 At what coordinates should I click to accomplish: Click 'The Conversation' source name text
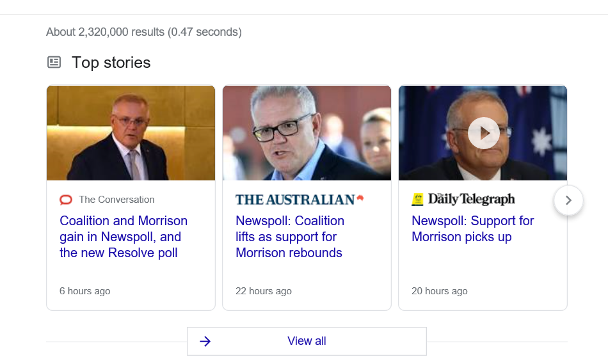tap(116, 200)
